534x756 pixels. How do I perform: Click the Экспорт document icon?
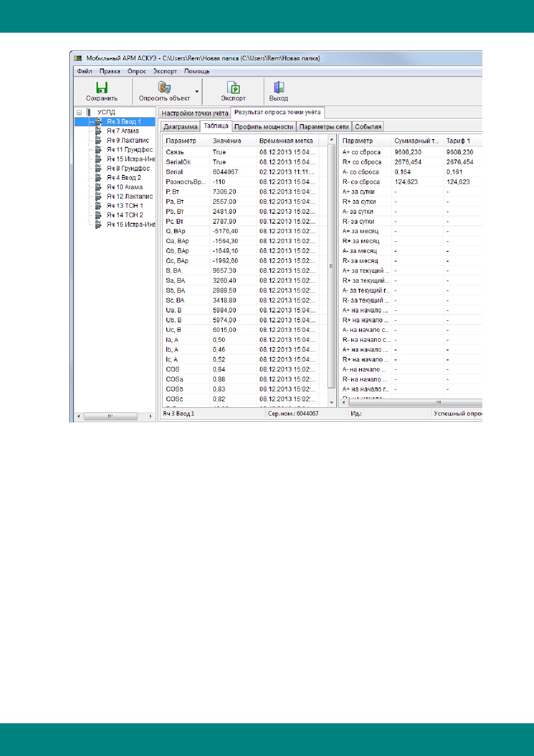click(x=233, y=87)
